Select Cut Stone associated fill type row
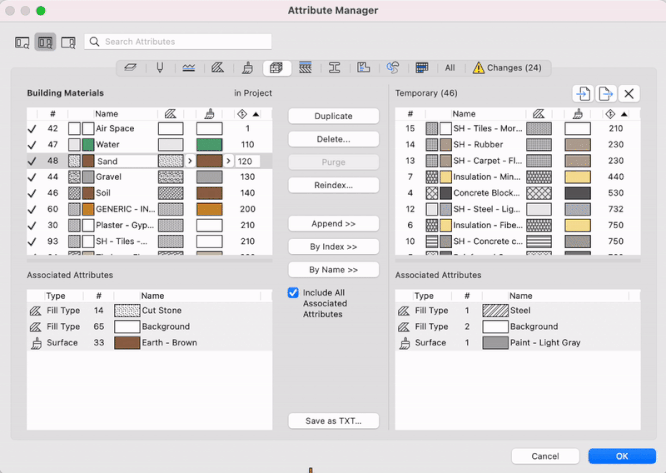This screenshot has height=473, width=666. click(149, 310)
